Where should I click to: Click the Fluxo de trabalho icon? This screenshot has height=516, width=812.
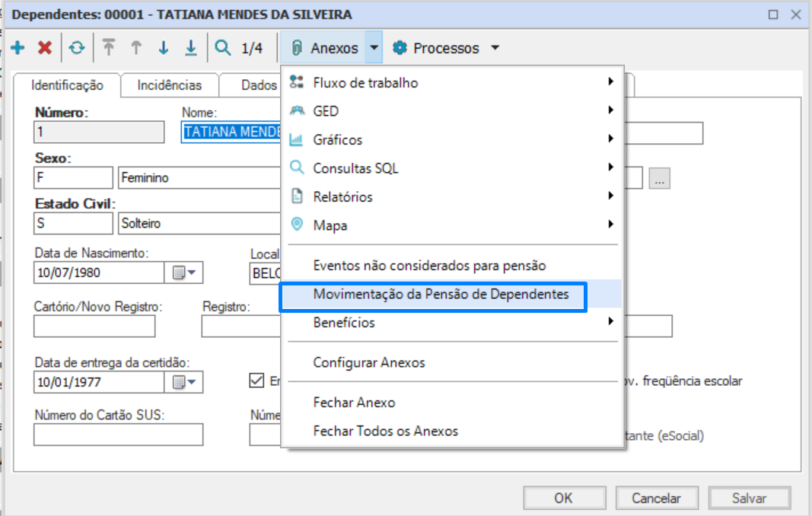296,81
